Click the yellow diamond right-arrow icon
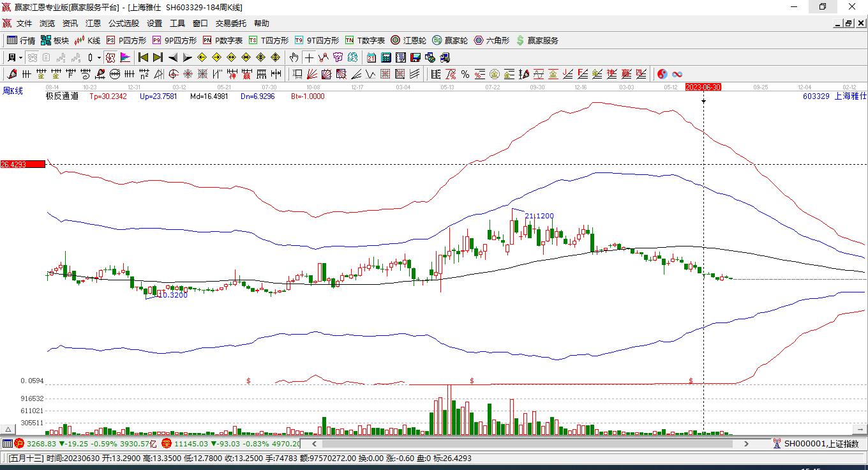868x470 pixels. point(217,57)
